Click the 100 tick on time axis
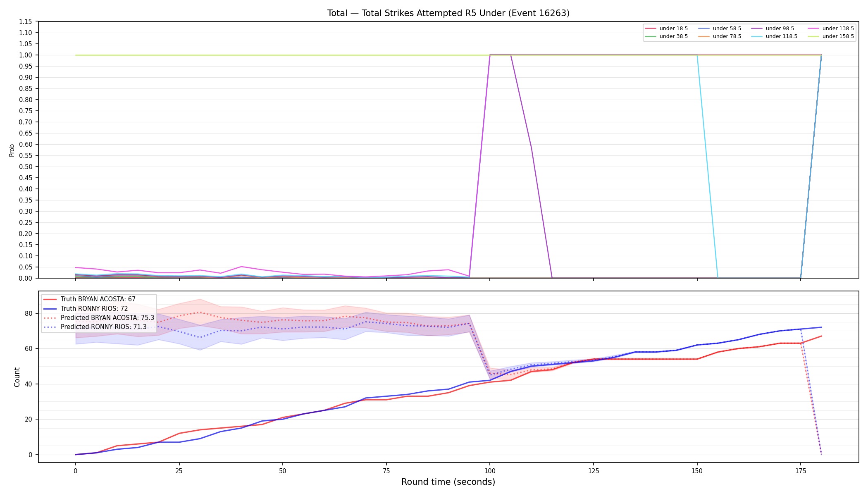868x496 pixels. (490, 470)
